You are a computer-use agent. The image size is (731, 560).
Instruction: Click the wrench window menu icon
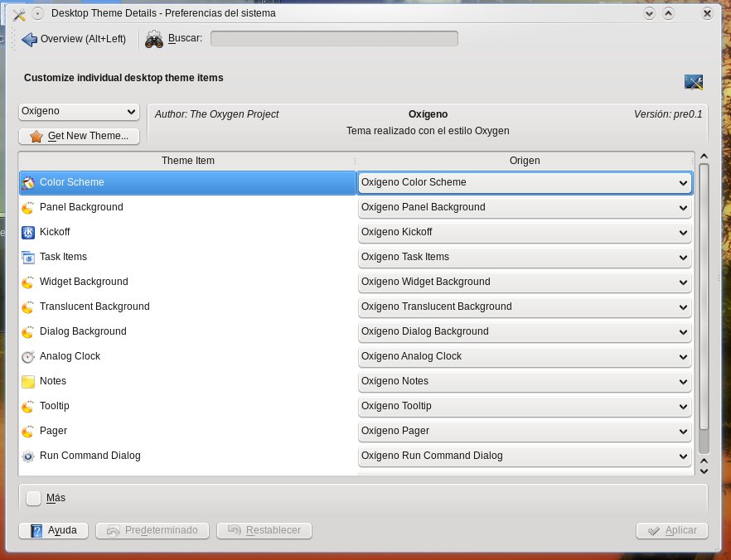click(19, 14)
